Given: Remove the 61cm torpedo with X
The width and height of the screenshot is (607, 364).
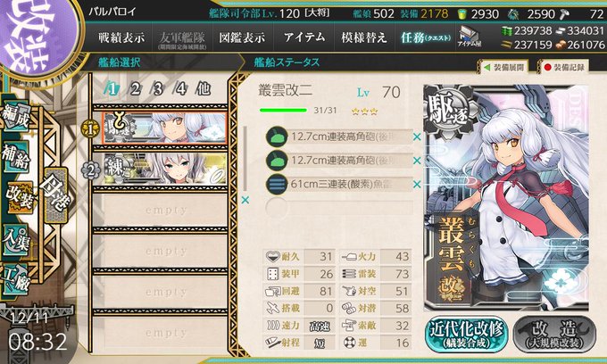Looking at the screenshot, I should click(x=417, y=185).
